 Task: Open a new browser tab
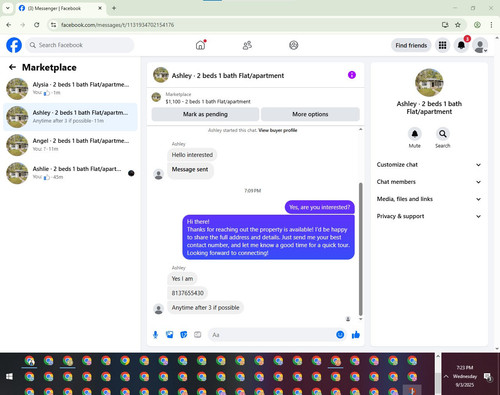tap(114, 8)
